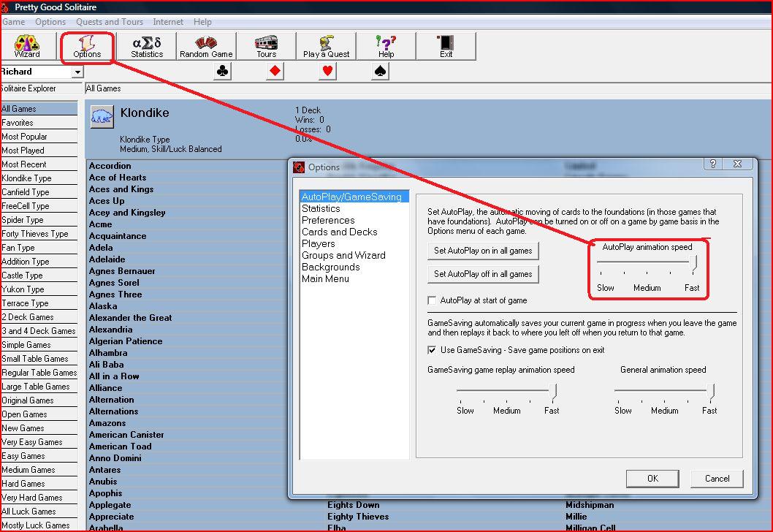Select Agnes Bernauer in game list

(122, 271)
